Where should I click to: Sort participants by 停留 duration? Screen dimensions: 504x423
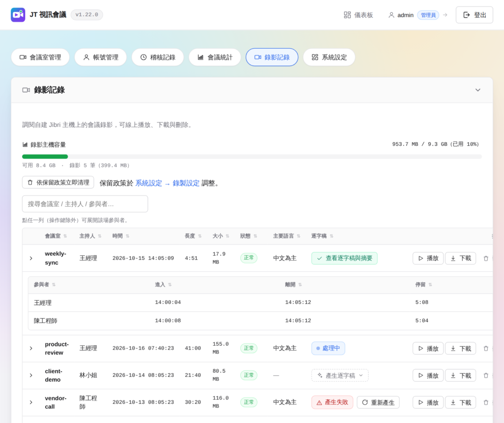point(424,285)
